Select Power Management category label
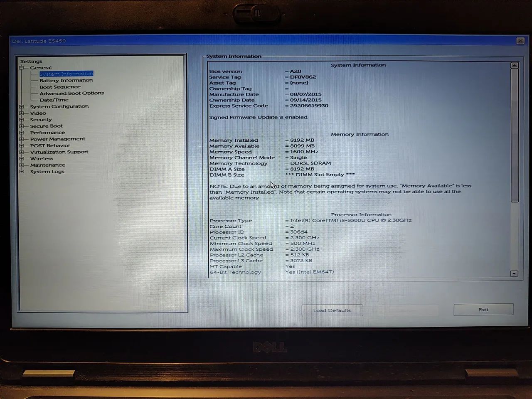 [x=57, y=139]
